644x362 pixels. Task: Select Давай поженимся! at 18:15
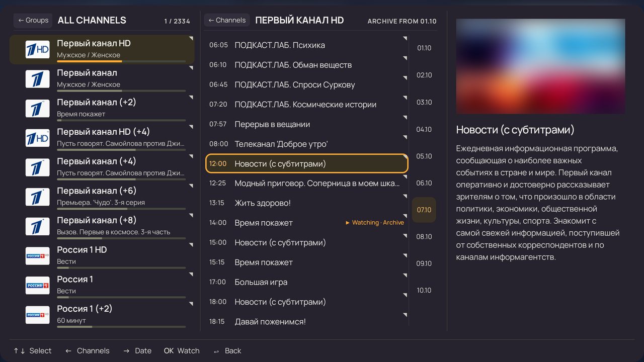click(x=307, y=322)
